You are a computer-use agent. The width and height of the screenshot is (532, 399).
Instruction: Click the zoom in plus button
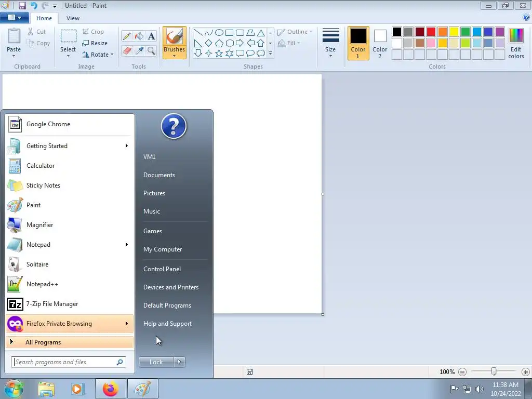(x=526, y=372)
